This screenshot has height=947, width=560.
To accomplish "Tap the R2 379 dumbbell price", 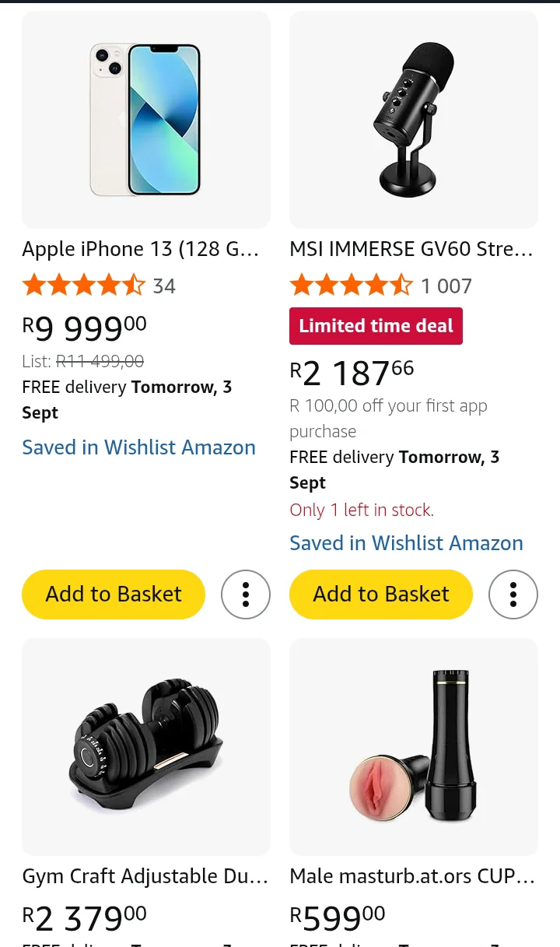I will click(x=84, y=918).
